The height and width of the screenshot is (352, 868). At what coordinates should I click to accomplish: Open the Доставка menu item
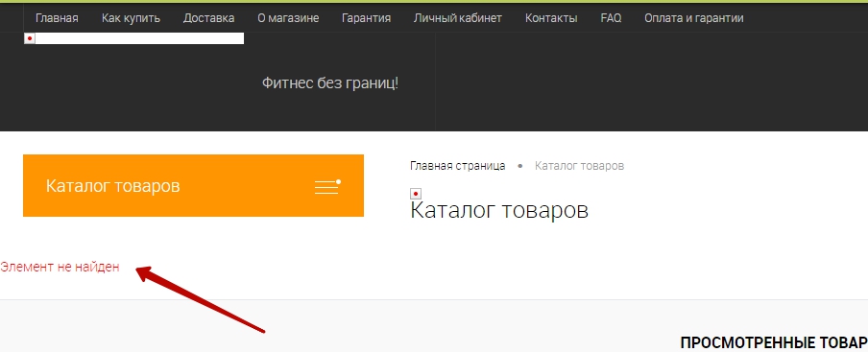208,18
